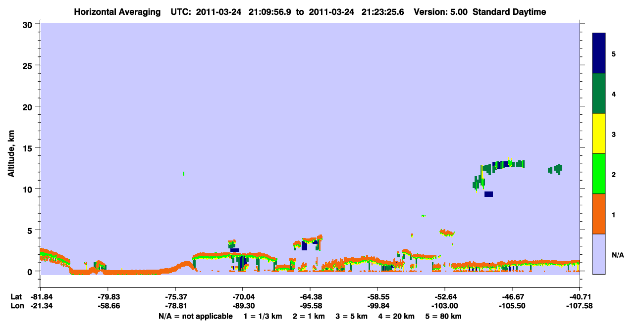
Task: Click the y-axis tick label '30'
Action: tap(29, 24)
